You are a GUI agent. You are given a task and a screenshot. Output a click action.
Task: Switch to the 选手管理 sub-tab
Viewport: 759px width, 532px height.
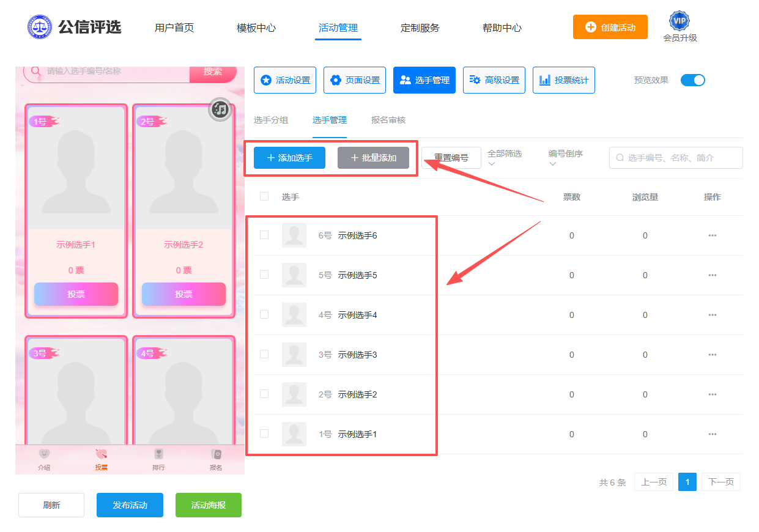(x=330, y=120)
